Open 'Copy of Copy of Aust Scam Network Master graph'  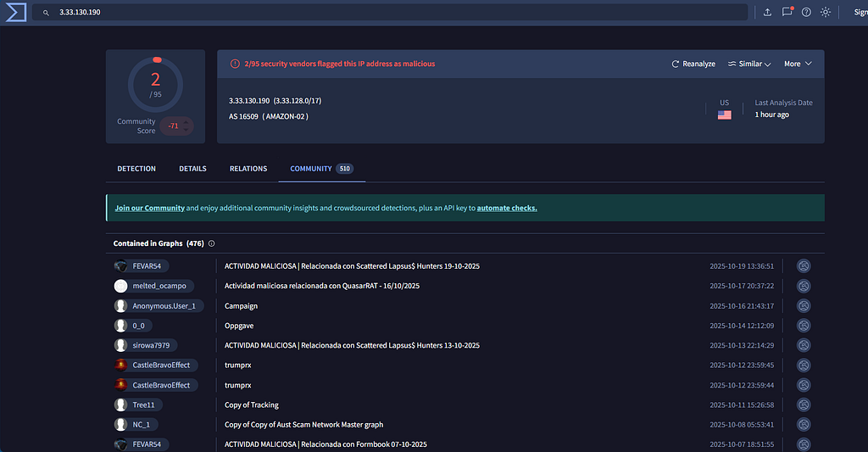tap(303, 424)
